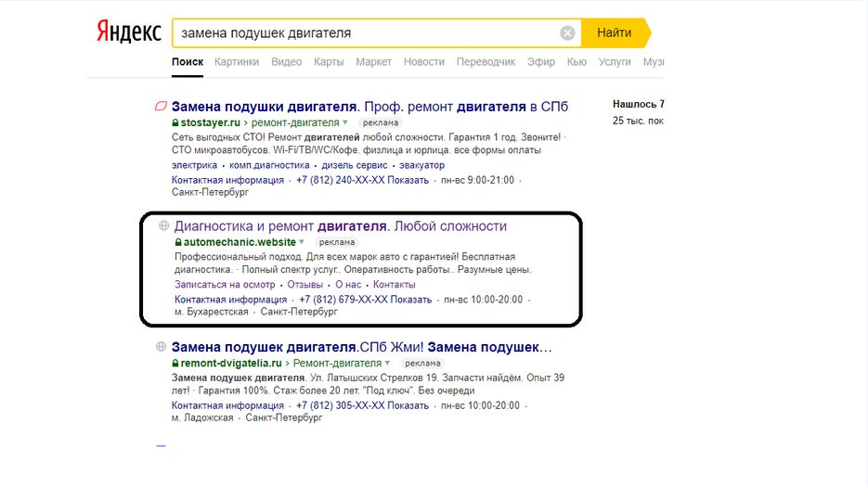Click the lock icon next to stostayer.ru
Screen dimensions: 868x487
175,122
